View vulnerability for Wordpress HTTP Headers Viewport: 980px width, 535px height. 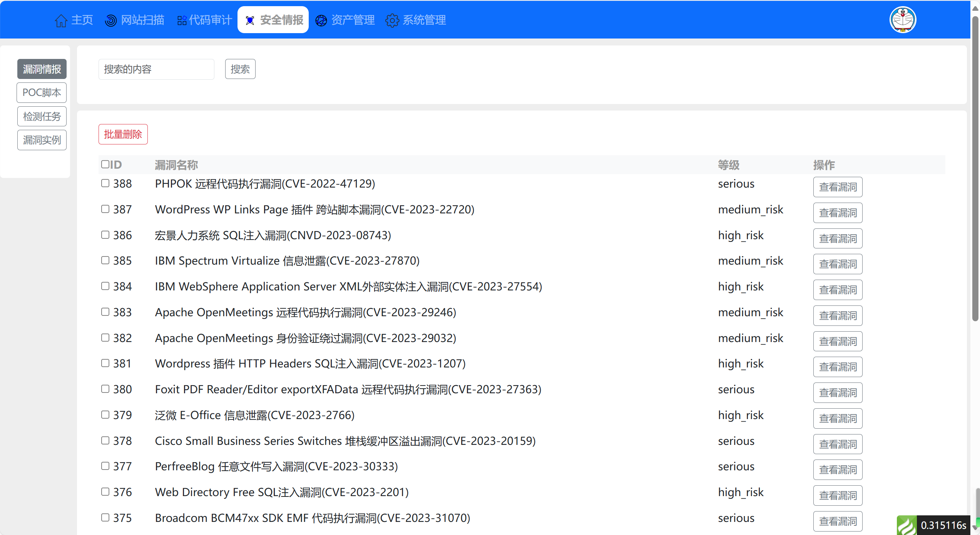click(x=838, y=367)
